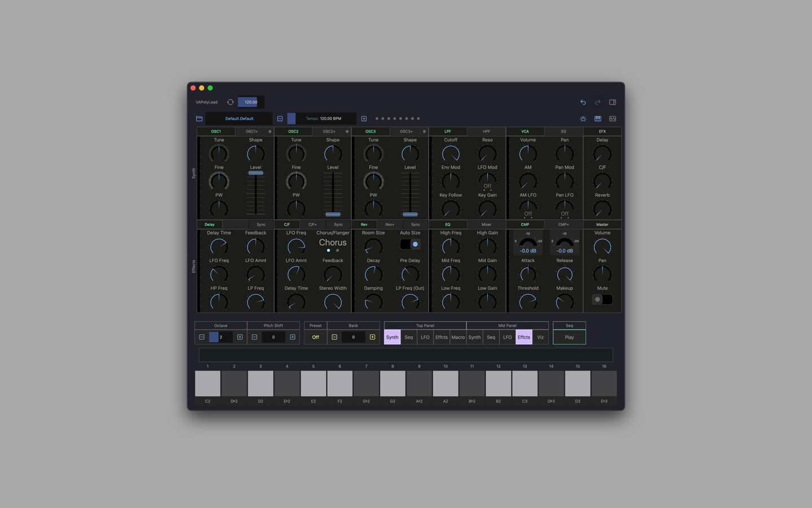812x508 pixels.
Task: Toggle the Auto Size switch
Action: coord(410,244)
